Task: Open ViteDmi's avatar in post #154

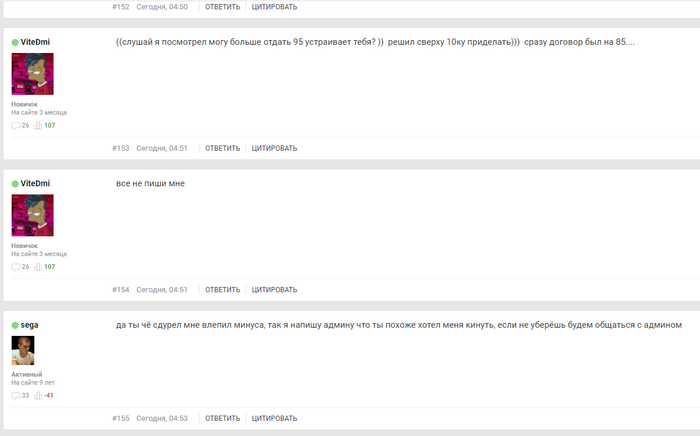Action: (33, 215)
